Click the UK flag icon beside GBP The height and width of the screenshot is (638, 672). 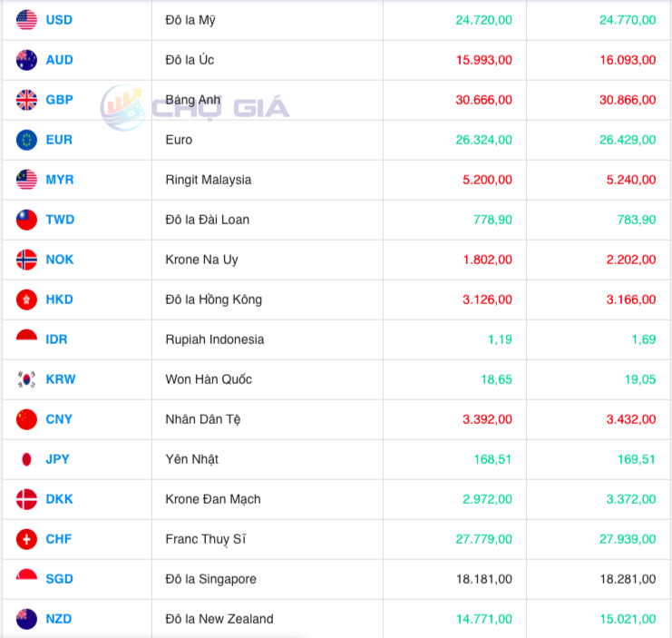tap(26, 100)
